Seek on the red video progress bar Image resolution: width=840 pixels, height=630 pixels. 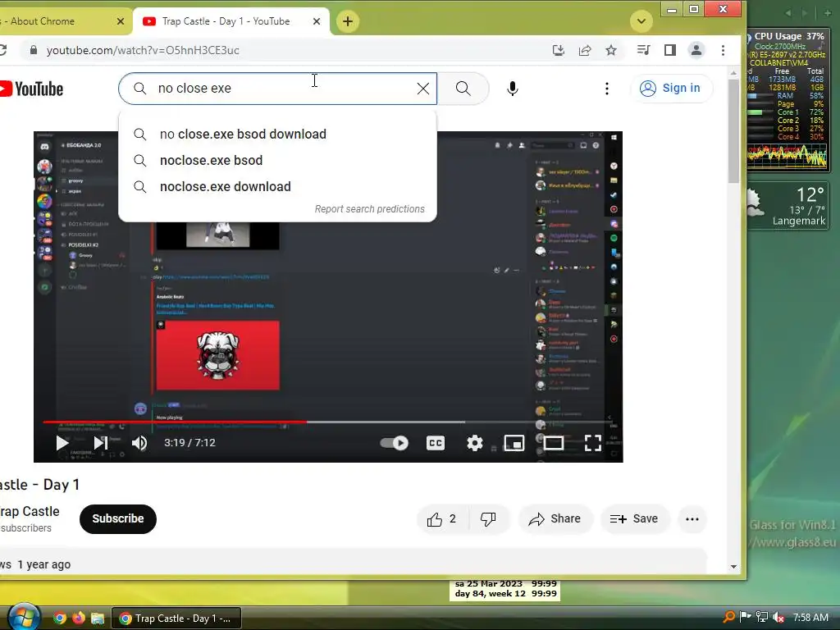328,422
